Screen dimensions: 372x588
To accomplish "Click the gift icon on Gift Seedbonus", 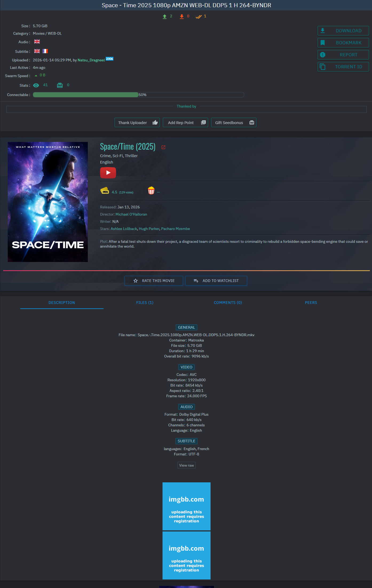I will (252, 122).
